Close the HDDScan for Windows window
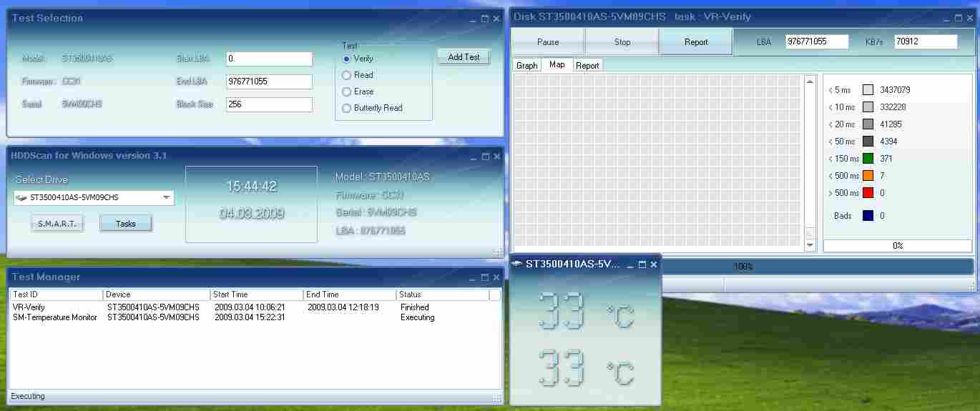980x411 pixels. [x=496, y=157]
